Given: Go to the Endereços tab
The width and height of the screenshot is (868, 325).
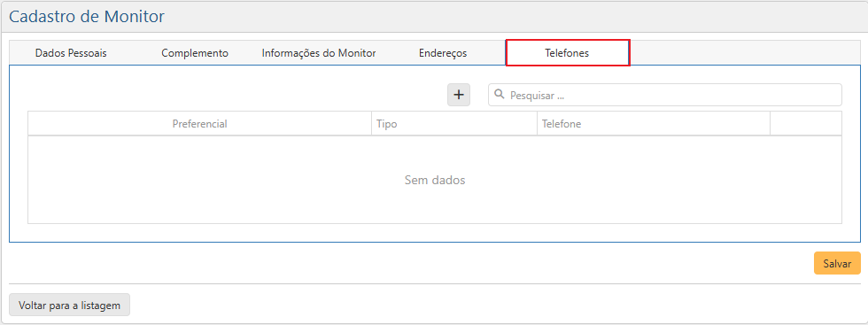Looking at the screenshot, I should point(443,53).
